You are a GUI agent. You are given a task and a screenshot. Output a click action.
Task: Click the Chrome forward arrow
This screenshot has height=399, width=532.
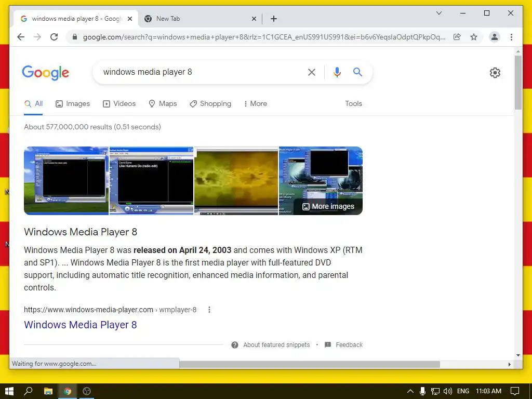pos(37,37)
